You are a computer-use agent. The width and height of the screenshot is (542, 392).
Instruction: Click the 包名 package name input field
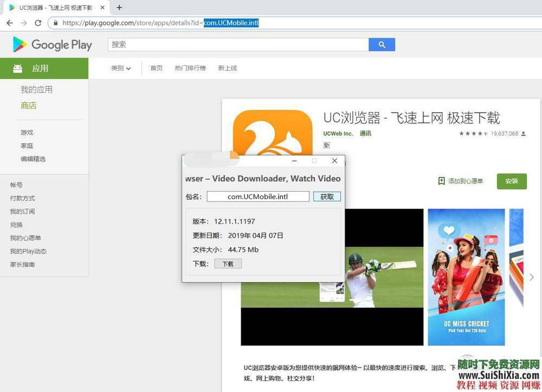click(258, 197)
